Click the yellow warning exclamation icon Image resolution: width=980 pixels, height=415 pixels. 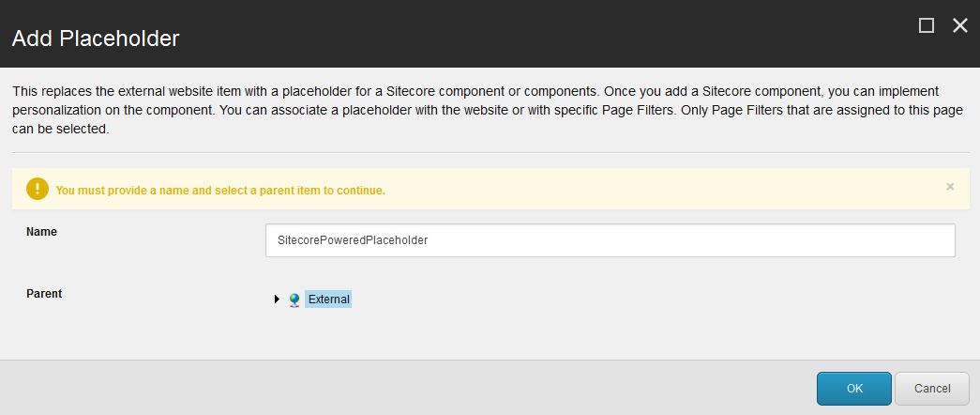pyautogui.click(x=37, y=190)
